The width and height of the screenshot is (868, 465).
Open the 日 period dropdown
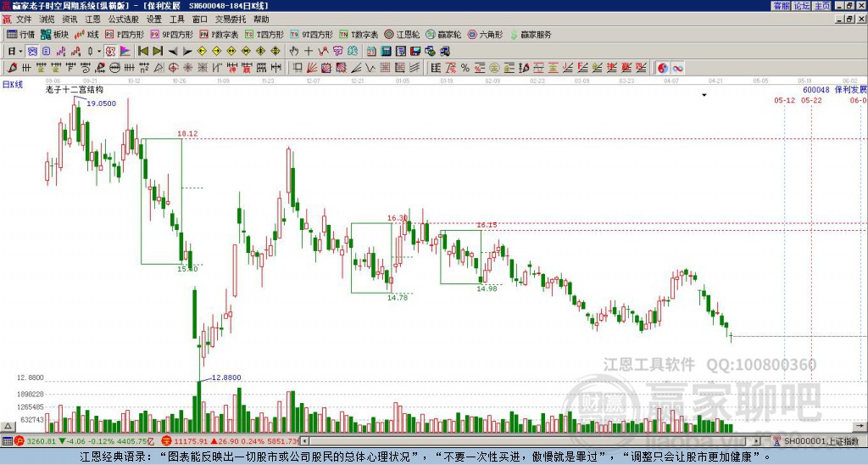(15, 51)
